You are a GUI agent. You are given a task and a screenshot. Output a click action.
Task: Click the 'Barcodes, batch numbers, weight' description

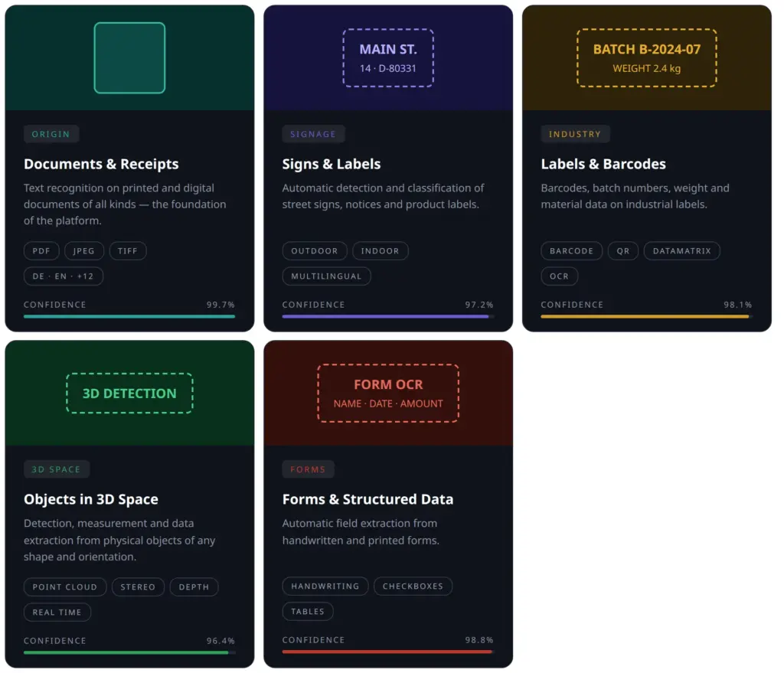635,196
